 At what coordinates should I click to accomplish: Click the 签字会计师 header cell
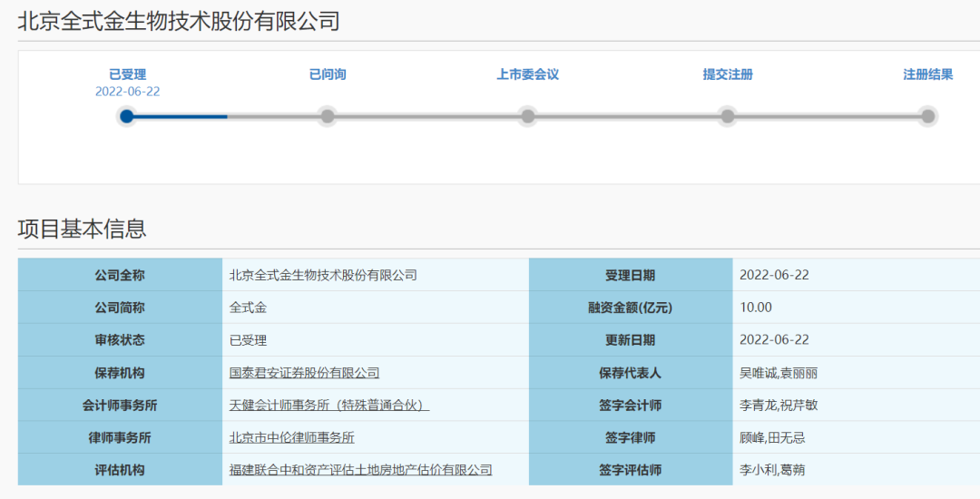click(x=631, y=406)
